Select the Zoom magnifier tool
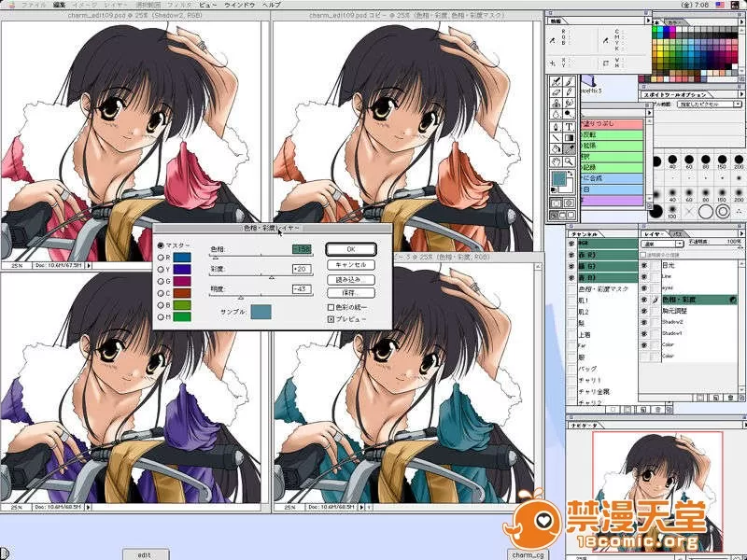 [569, 161]
